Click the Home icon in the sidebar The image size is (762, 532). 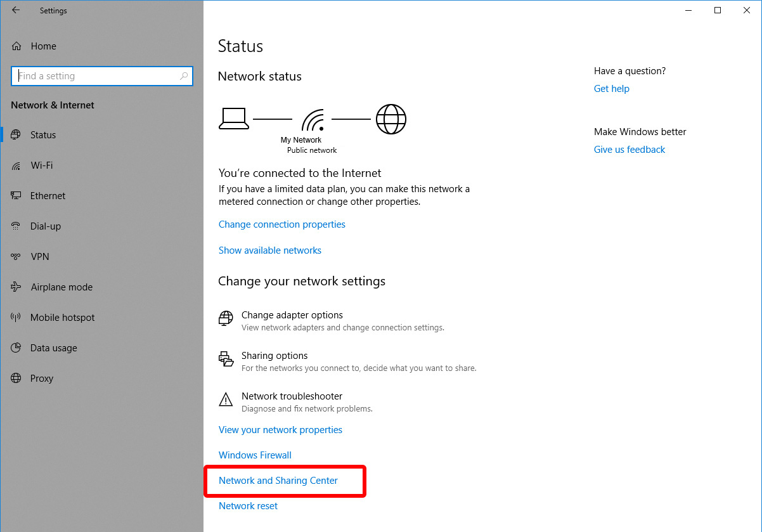[x=16, y=46]
